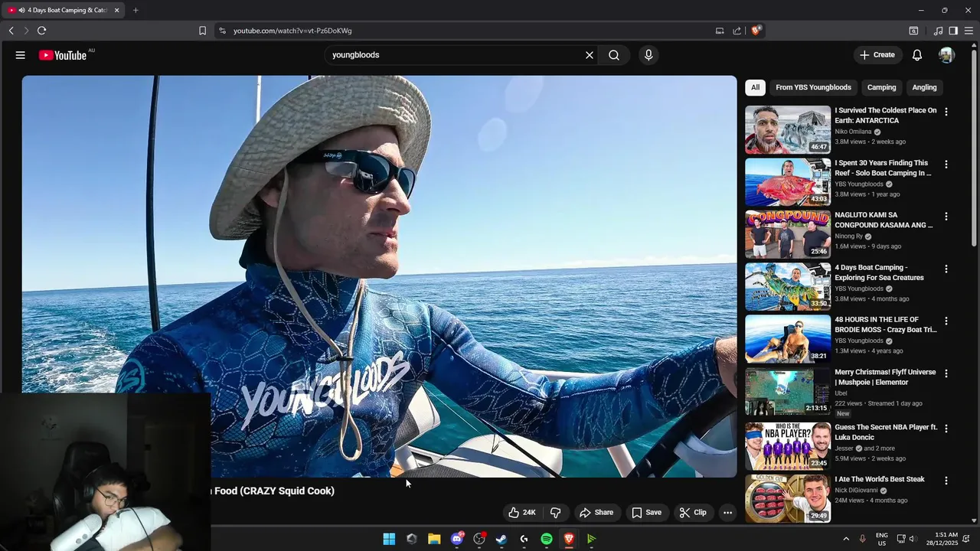The width and height of the screenshot is (980, 551).
Task: Open File Explorer from taskbar
Action: pyautogui.click(x=434, y=539)
